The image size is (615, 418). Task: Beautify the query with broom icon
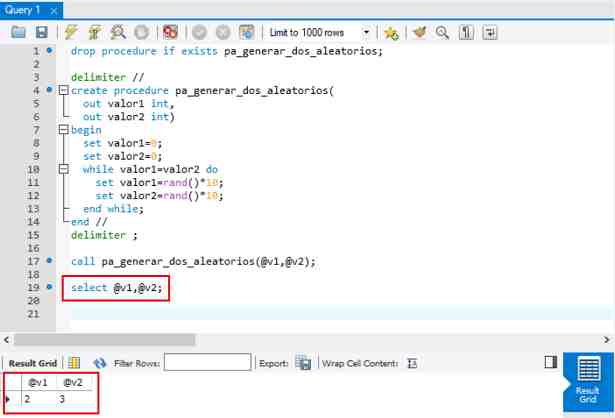(419, 32)
